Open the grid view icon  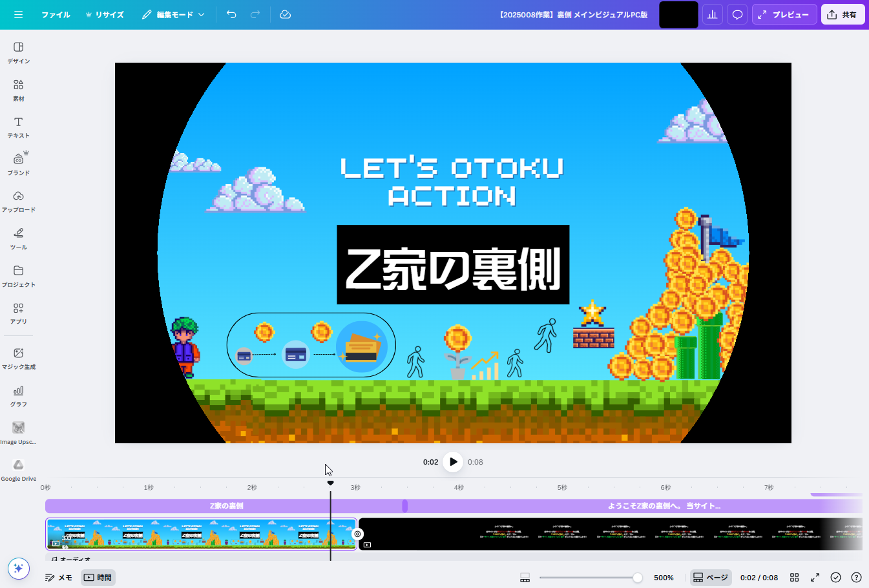tap(795, 578)
